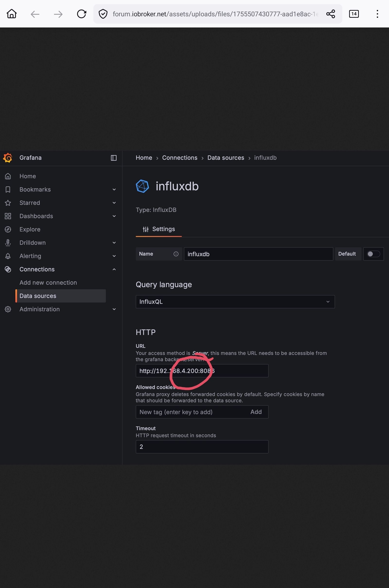
Task: Open the browser tabs counter
Action: point(354,14)
